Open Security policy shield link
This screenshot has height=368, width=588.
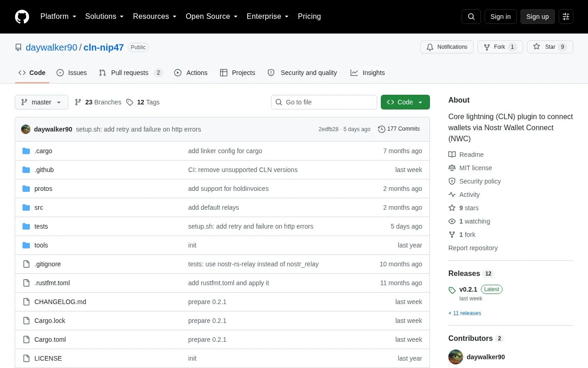(475, 181)
